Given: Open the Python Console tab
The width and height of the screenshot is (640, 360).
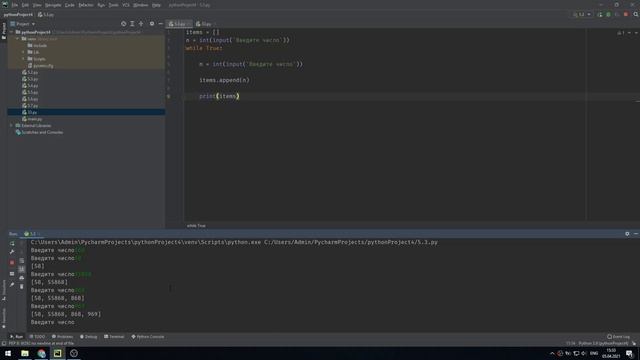Looking at the screenshot, I should click(x=148, y=337).
